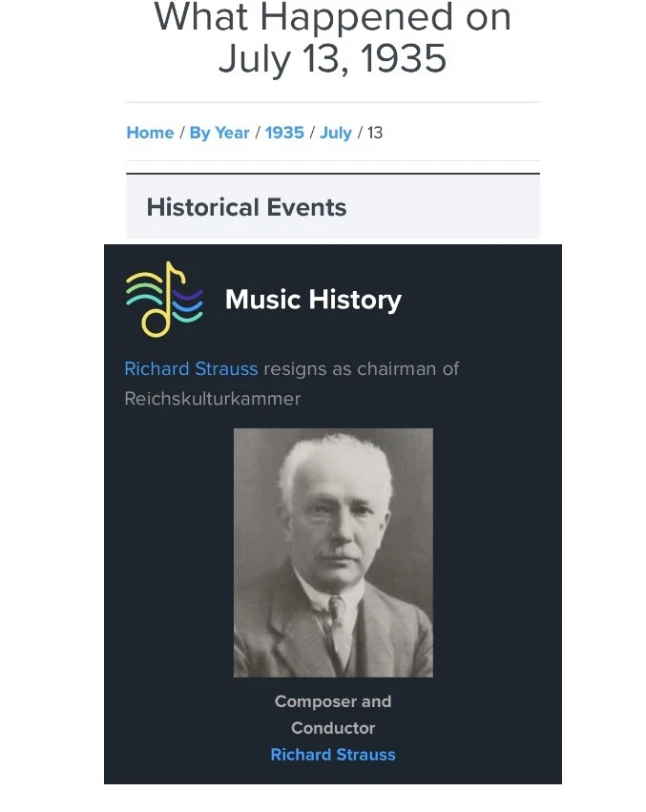646x812 pixels.
Task: Click the slash separator after Home
Action: (x=181, y=133)
